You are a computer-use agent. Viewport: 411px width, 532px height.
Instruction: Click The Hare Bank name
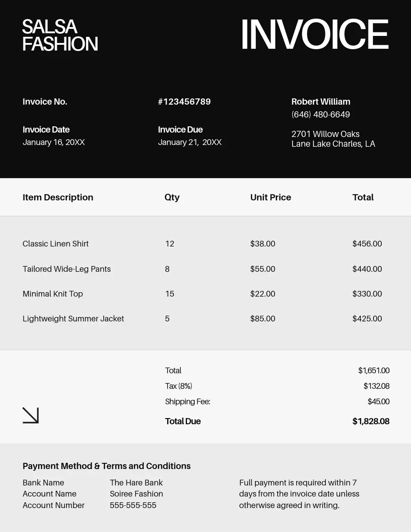[x=136, y=483]
